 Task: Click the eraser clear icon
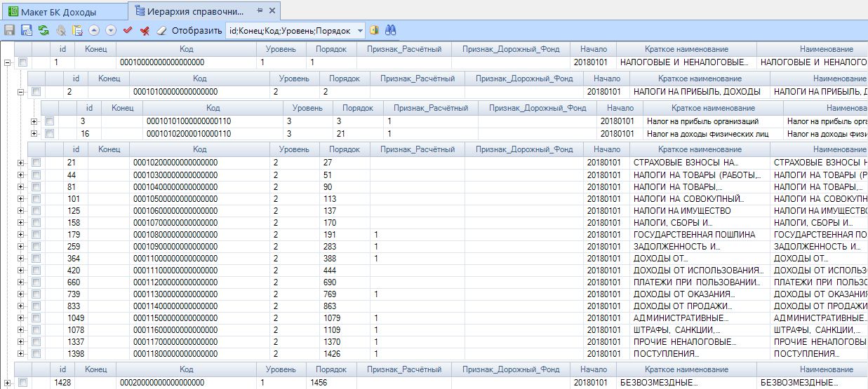click(x=161, y=31)
